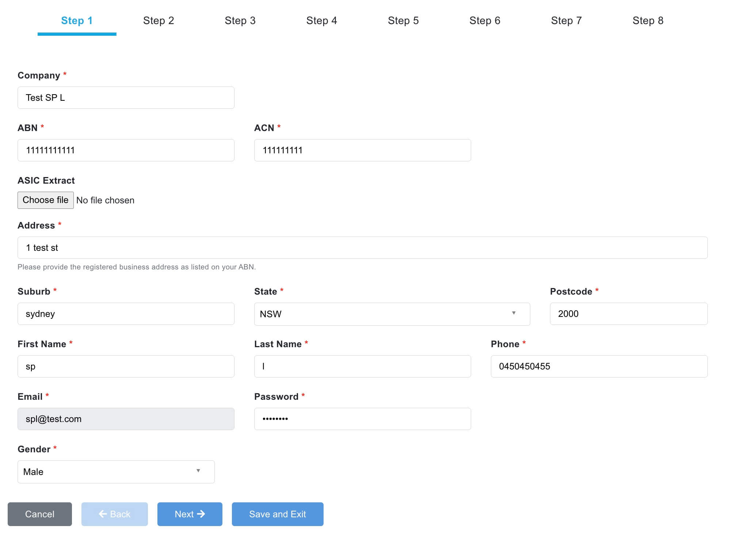Click the First Name input field
This screenshot has width=756, height=533.
tap(126, 366)
